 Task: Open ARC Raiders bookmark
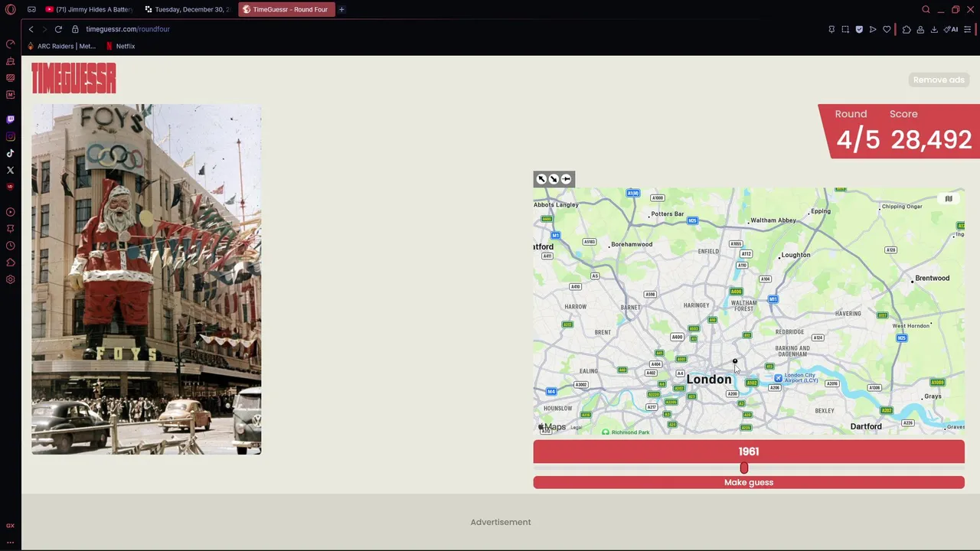[61, 46]
